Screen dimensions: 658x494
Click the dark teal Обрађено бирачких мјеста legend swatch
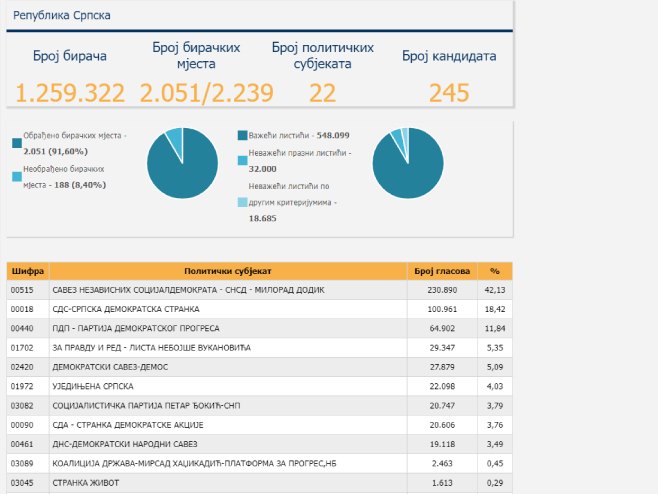17,143
